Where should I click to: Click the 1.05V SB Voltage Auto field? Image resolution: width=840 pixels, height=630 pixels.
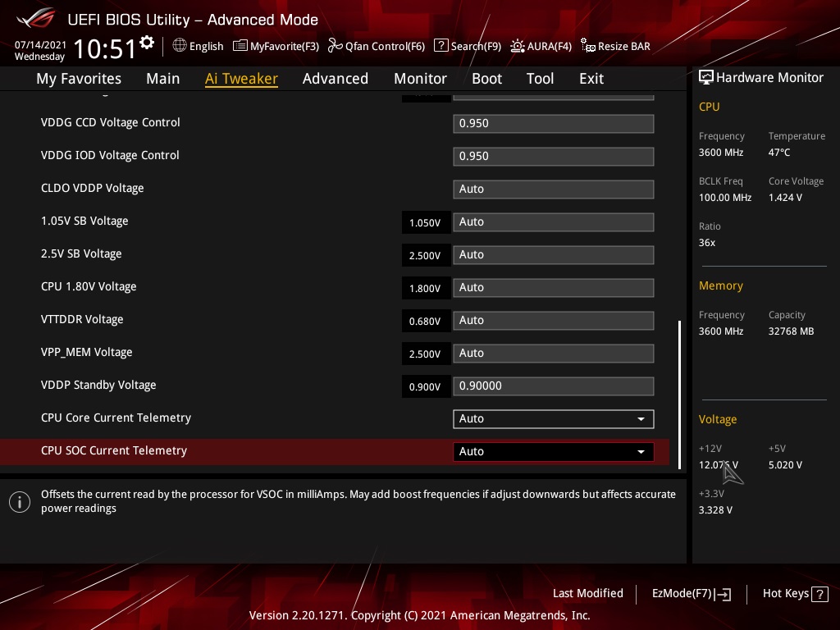click(x=554, y=222)
